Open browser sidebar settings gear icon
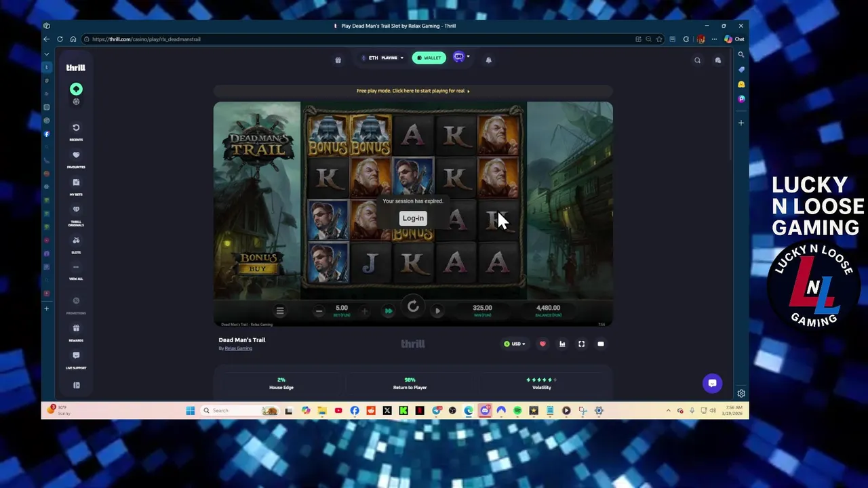 741,394
